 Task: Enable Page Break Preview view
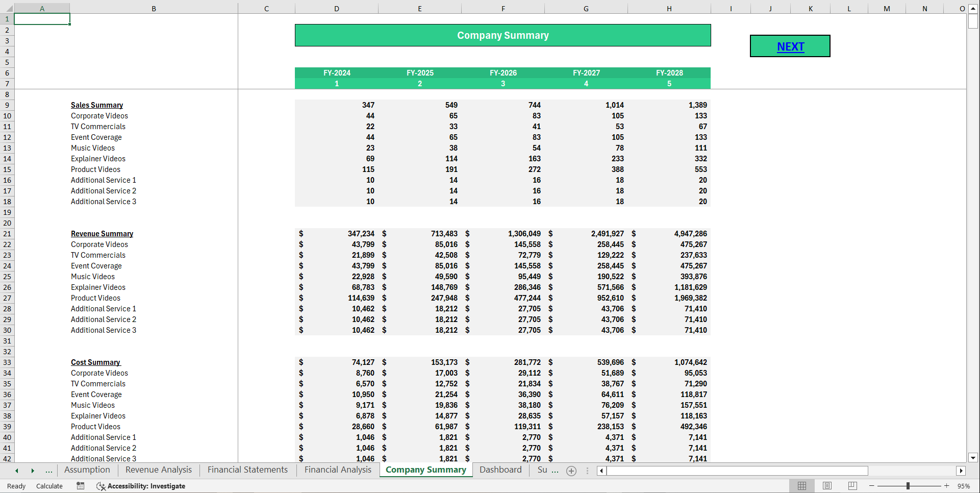click(x=851, y=486)
